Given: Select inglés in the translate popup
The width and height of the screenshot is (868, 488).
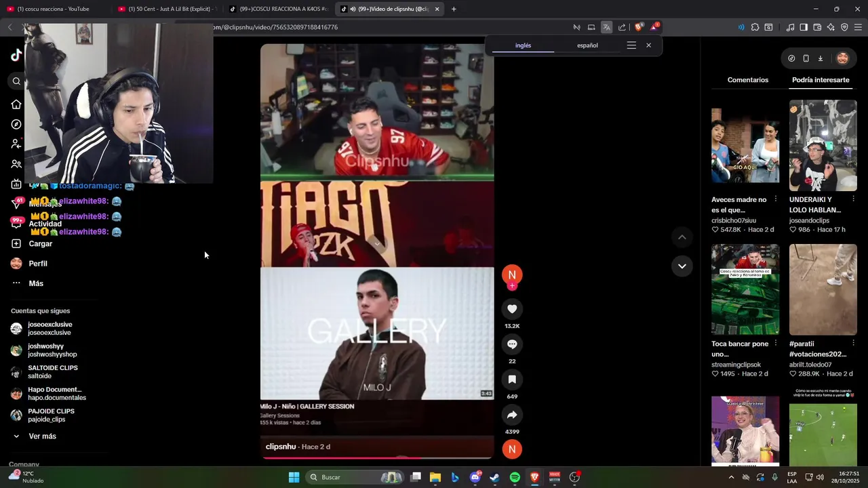Looking at the screenshot, I should (523, 45).
